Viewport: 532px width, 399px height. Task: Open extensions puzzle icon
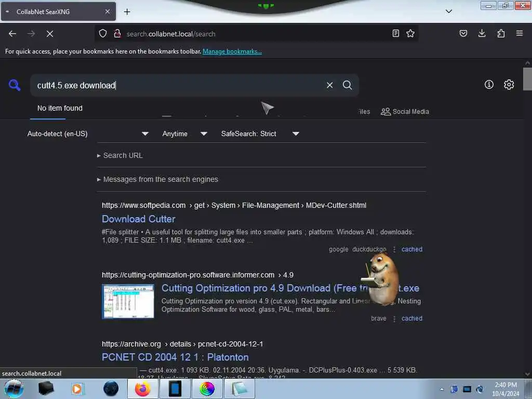(501, 33)
